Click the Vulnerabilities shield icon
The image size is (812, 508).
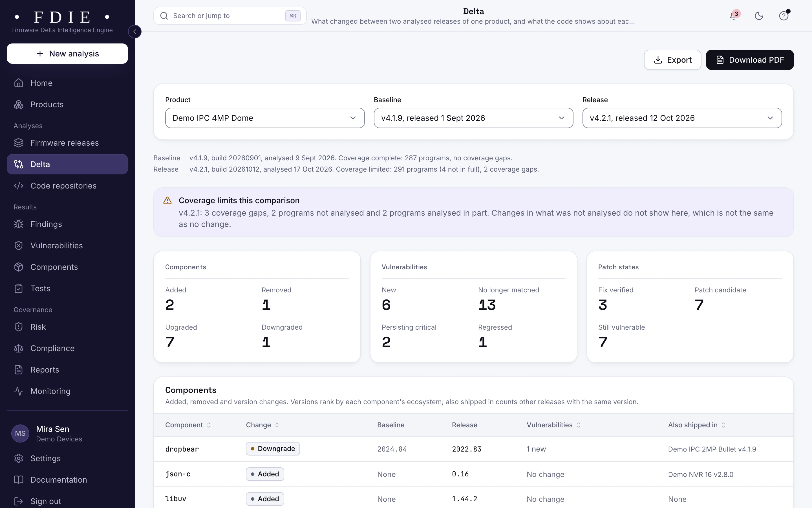[19, 246]
